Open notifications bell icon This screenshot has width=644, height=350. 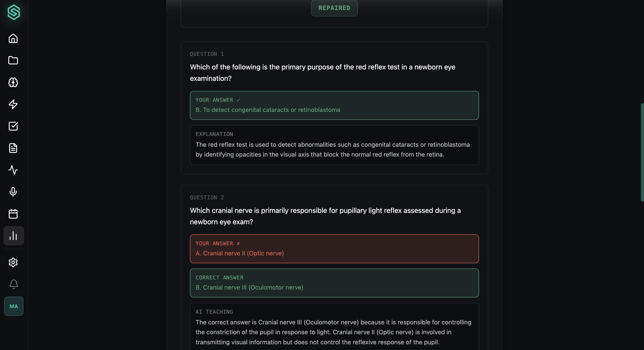point(14,284)
